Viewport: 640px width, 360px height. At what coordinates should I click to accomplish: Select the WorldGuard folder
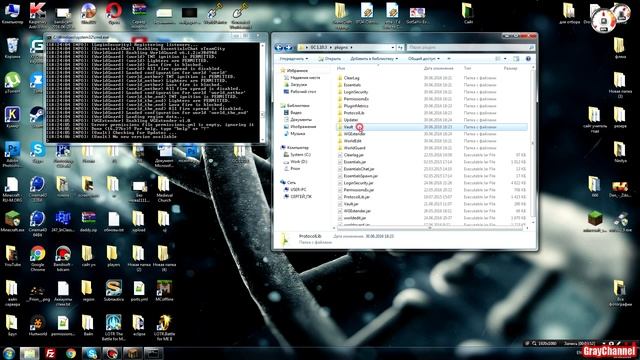click(x=354, y=148)
